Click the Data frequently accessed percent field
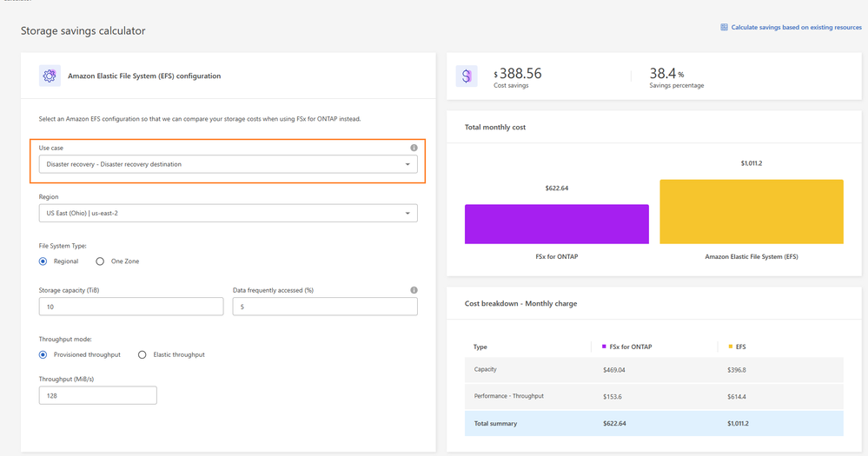Screen dimensions: 868x456 point(325,307)
